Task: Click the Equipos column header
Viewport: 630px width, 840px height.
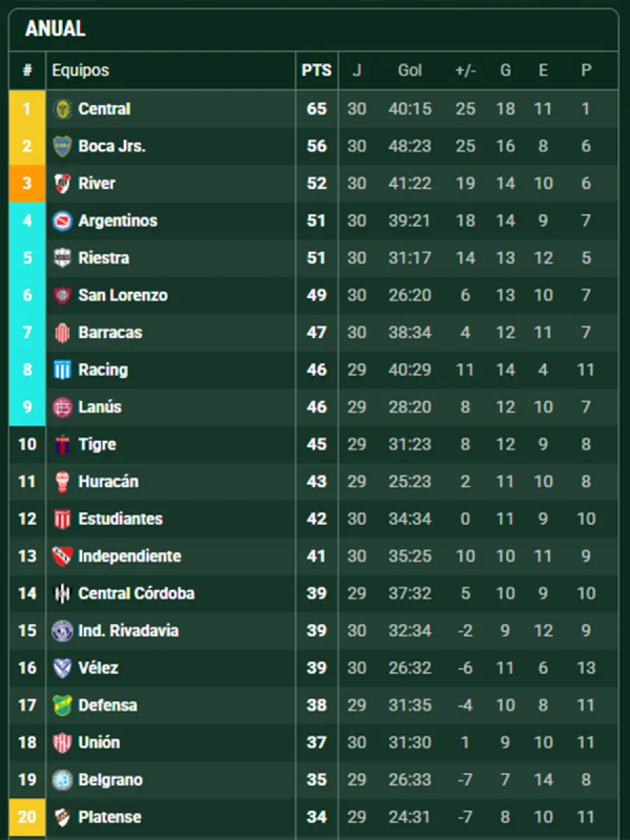Action: coord(80,71)
